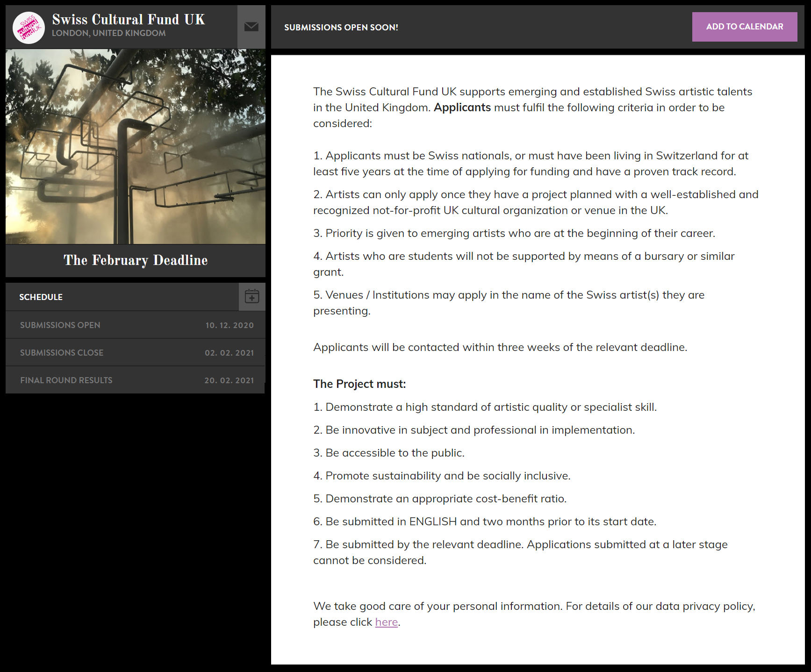Select the SCHEDULE panel header
The image size is (811, 672).
(41, 297)
